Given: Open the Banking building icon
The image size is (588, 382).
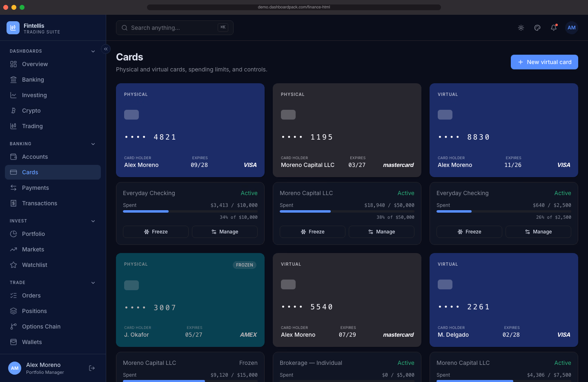Looking at the screenshot, I should (13, 80).
